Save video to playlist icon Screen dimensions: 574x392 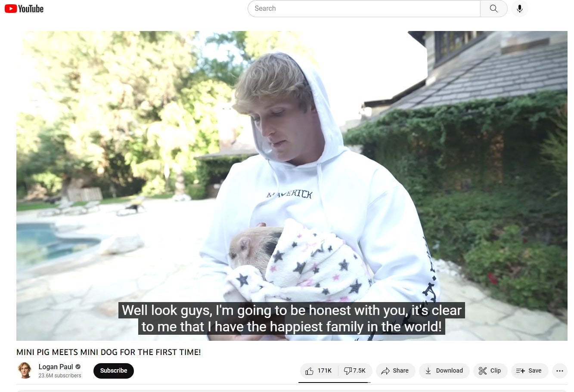click(x=529, y=370)
